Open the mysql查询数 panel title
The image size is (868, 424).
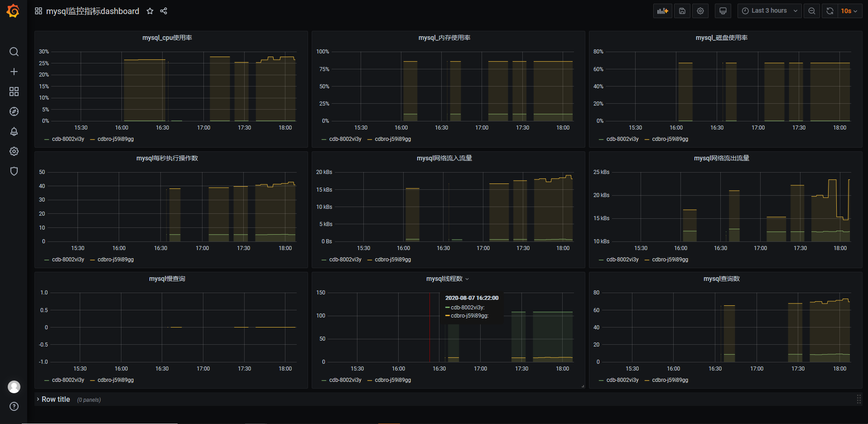click(x=722, y=279)
